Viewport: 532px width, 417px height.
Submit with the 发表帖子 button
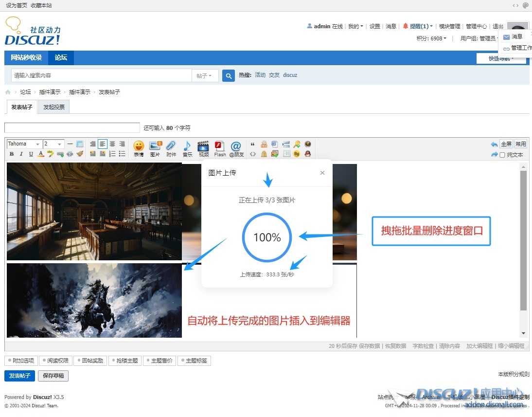[19, 376]
